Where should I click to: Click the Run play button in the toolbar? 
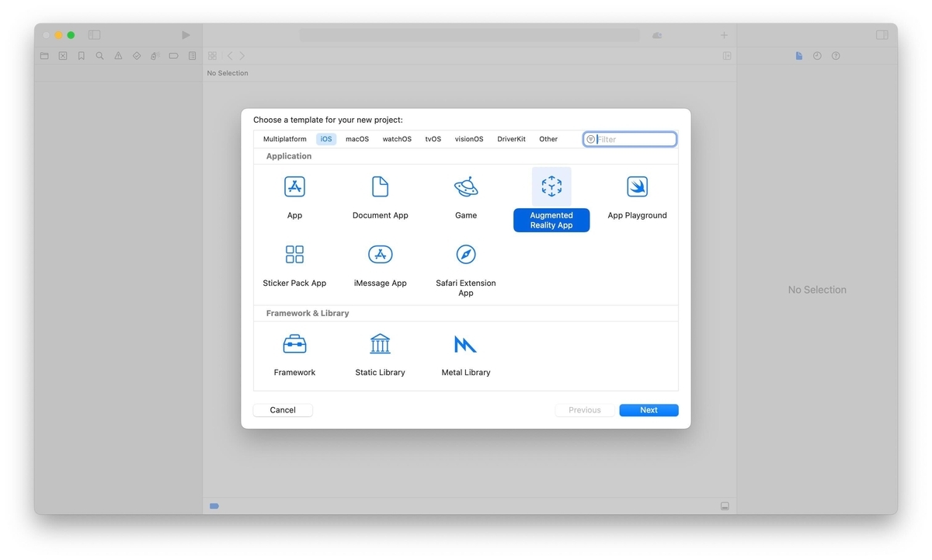pos(186,35)
